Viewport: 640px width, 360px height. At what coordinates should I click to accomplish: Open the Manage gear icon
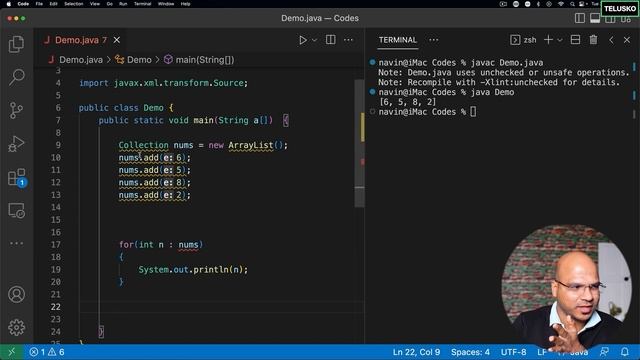point(16,327)
